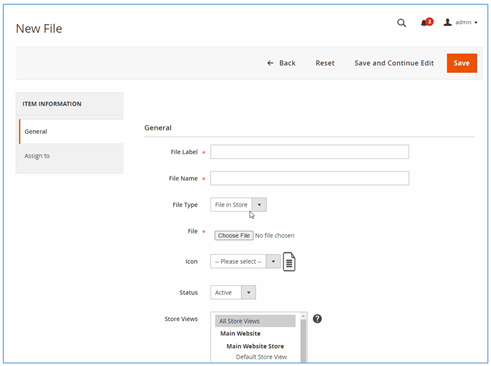Open the search magnifier icon
Screen dimensions: 491x366
tap(401, 23)
